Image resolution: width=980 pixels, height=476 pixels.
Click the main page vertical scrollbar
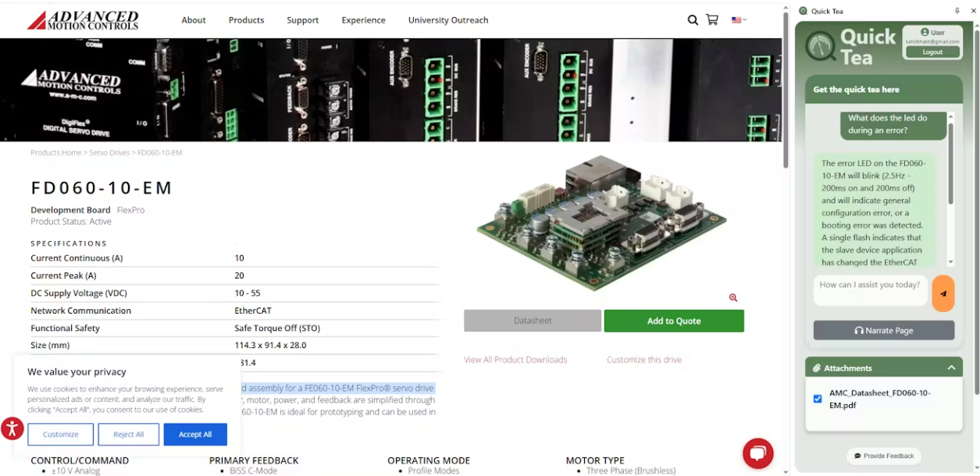(786, 90)
